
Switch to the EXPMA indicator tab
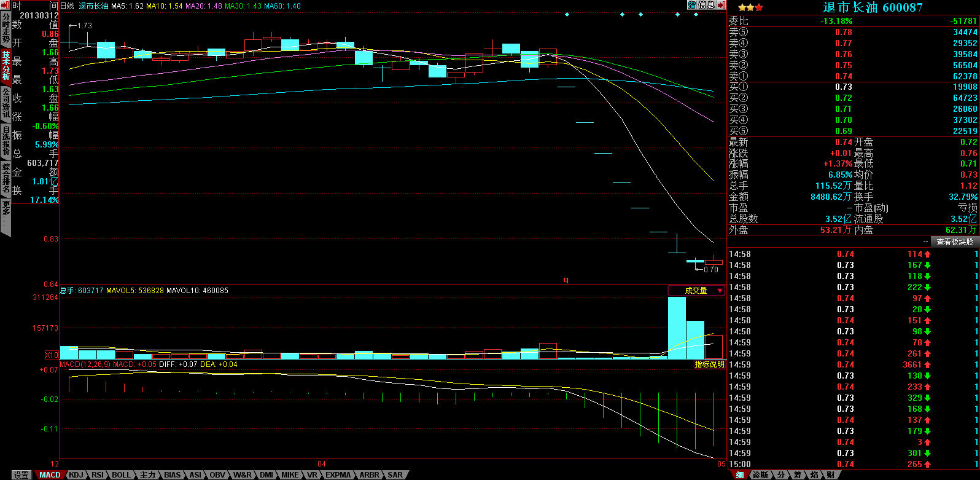coord(338,475)
